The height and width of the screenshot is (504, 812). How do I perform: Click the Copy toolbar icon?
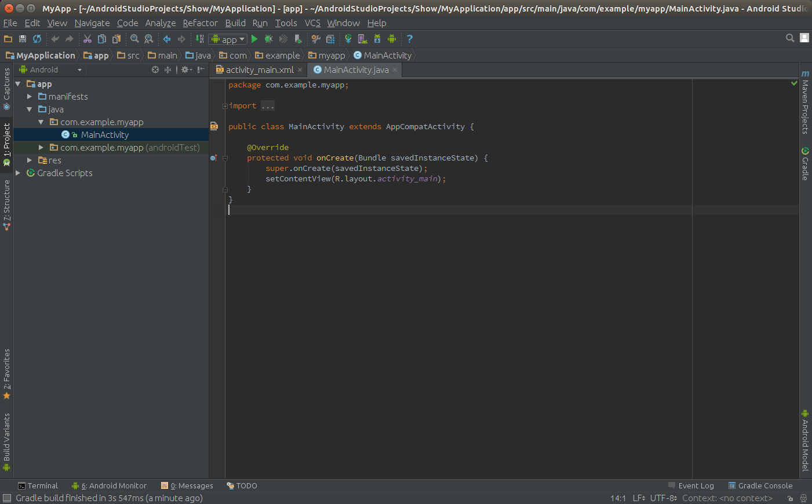click(102, 39)
